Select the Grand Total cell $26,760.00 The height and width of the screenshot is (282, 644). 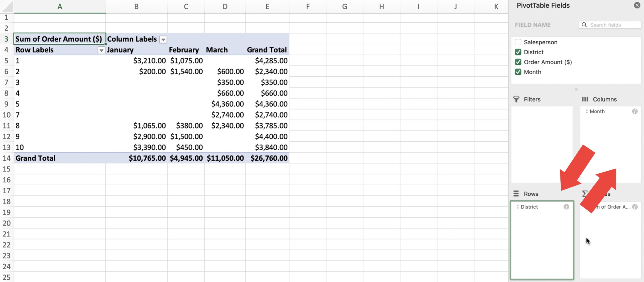click(x=267, y=158)
